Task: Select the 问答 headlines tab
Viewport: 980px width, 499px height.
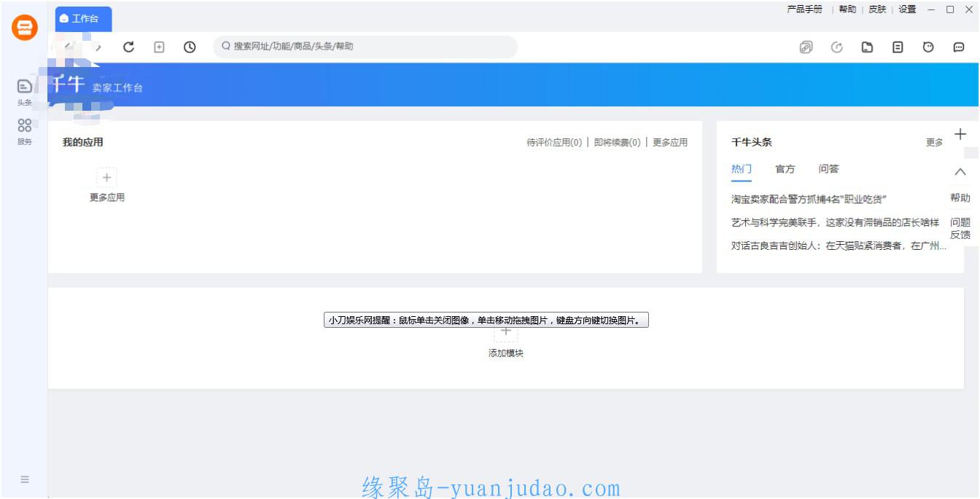Action: pos(829,169)
